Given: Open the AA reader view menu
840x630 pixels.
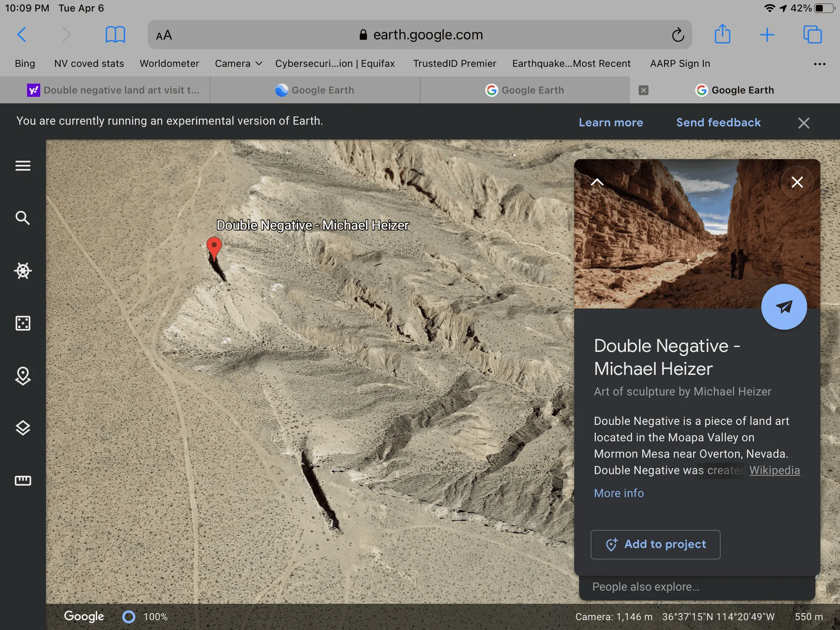Looking at the screenshot, I should [x=164, y=35].
